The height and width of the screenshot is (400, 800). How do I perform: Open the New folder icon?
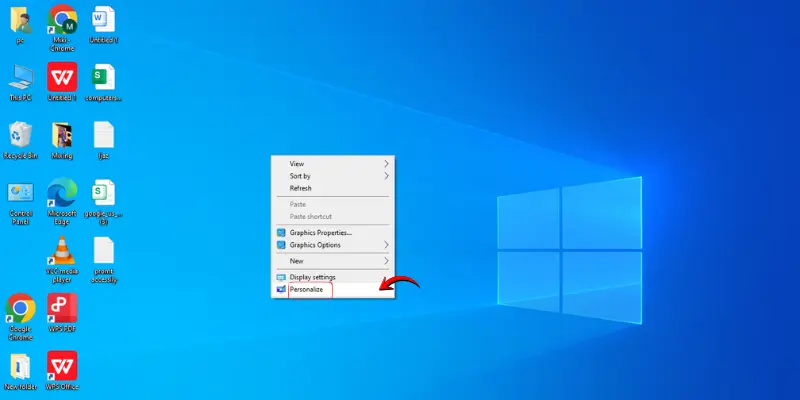(x=20, y=366)
